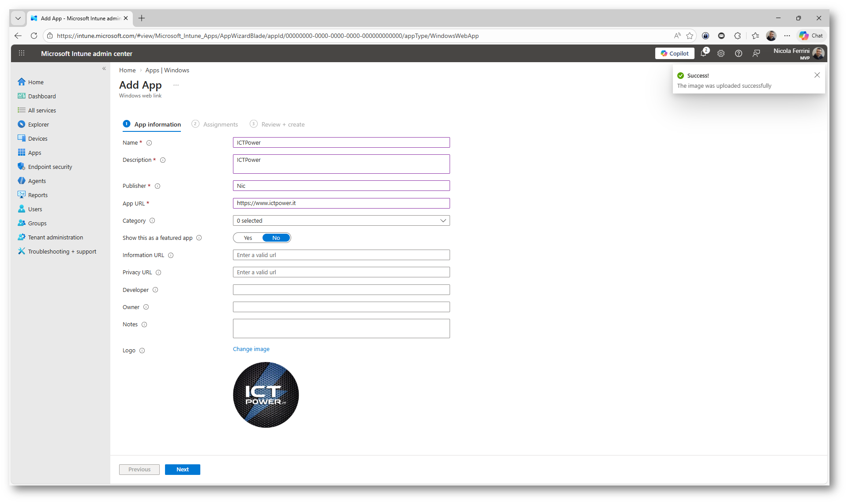Open the browser tab list chevron
The height and width of the screenshot is (504, 848).
tap(18, 18)
